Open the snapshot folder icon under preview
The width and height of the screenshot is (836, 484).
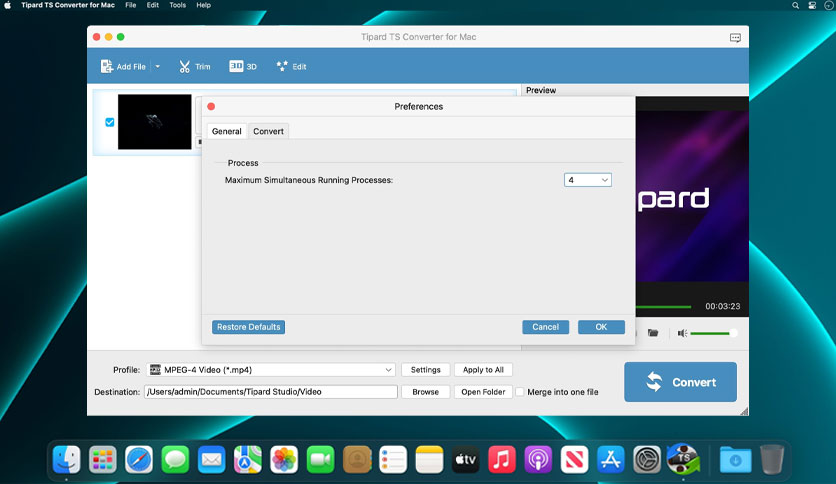[x=653, y=333]
